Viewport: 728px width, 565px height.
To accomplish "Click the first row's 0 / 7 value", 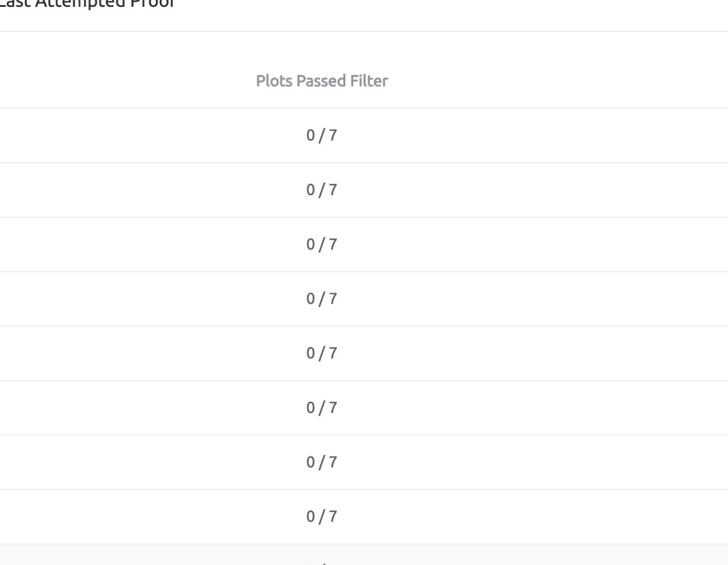I will [322, 135].
